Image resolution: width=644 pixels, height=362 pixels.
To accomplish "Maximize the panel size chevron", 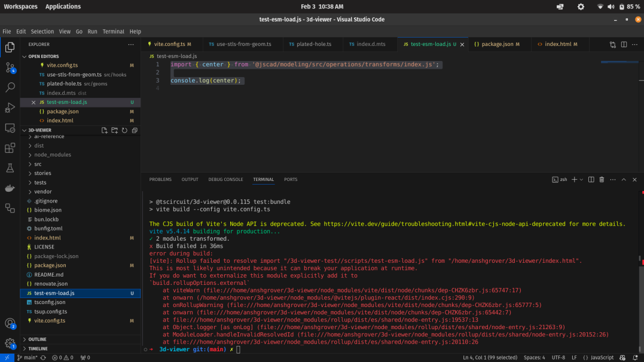I will coord(624,179).
